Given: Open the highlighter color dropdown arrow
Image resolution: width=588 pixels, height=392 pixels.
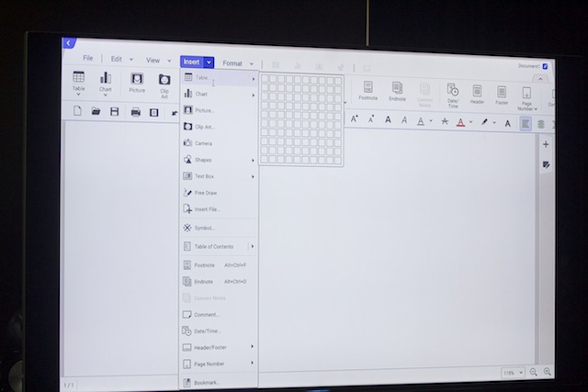Looking at the screenshot, I should pyautogui.click(x=494, y=122).
